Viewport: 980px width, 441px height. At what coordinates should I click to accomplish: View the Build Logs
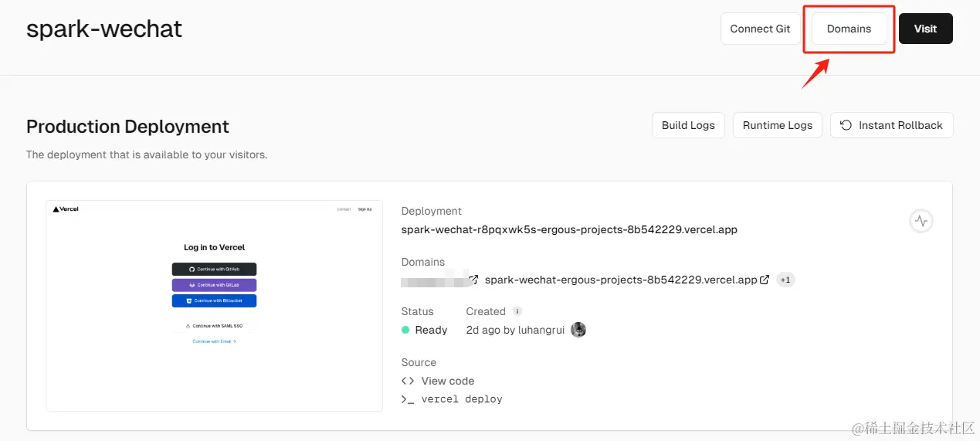click(688, 125)
